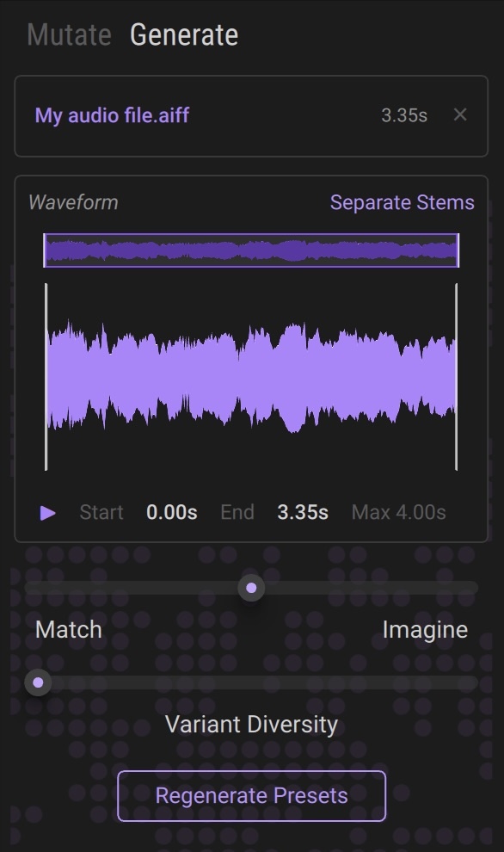The height and width of the screenshot is (852, 504).
Task: Click the right waveform trim marker
Action: click(x=456, y=377)
